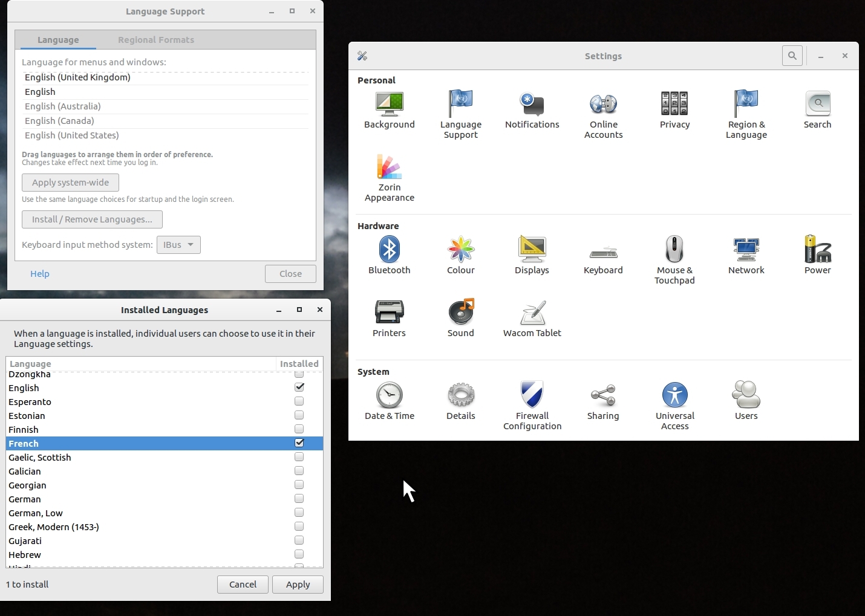Toggle the German installed checkbox
The image size is (865, 616).
point(299,499)
